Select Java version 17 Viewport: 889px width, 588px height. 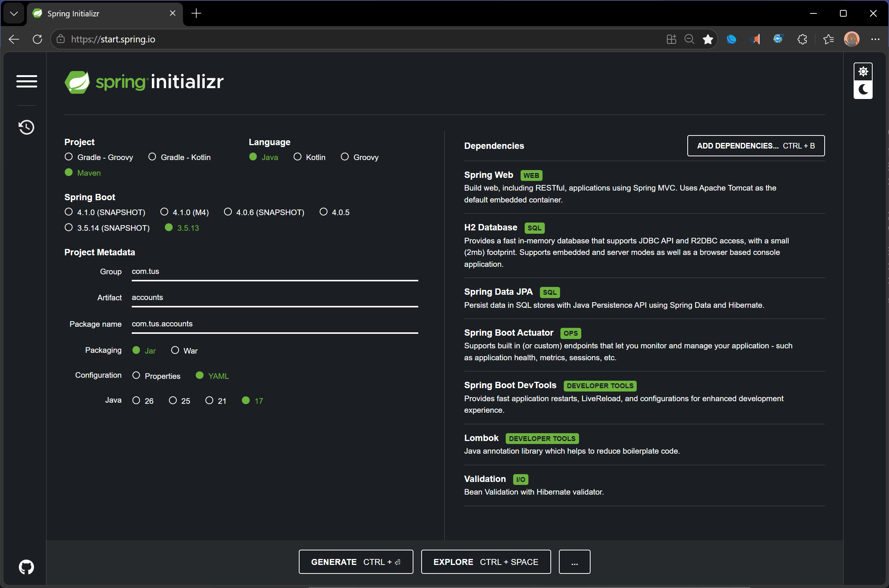pyautogui.click(x=252, y=401)
